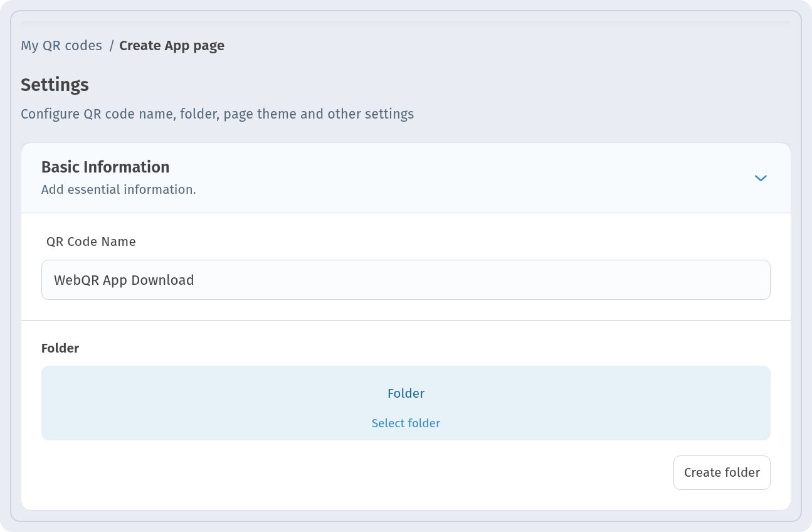Click the QR Code Name label
The width and height of the screenshot is (812, 532).
[x=91, y=242]
